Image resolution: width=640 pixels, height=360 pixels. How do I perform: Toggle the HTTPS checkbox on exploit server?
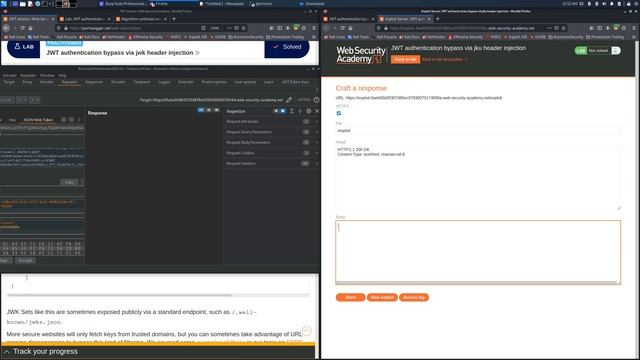[339, 113]
